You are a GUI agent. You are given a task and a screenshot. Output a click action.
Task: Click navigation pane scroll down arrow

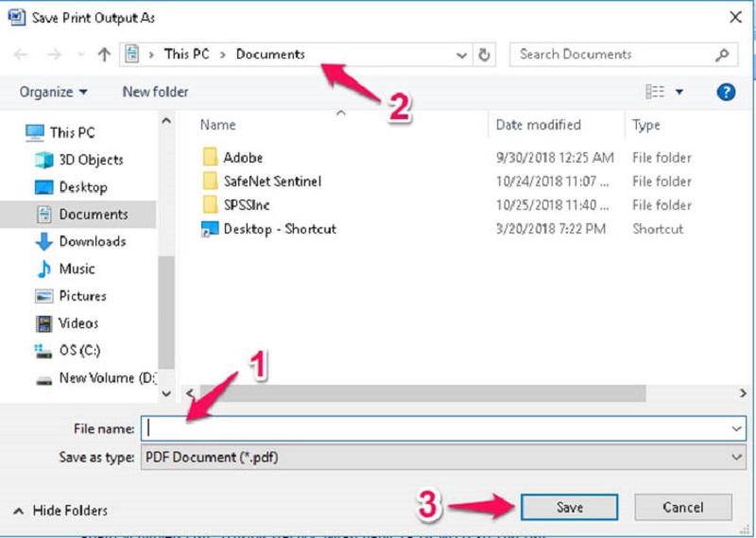tap(166, 393)
